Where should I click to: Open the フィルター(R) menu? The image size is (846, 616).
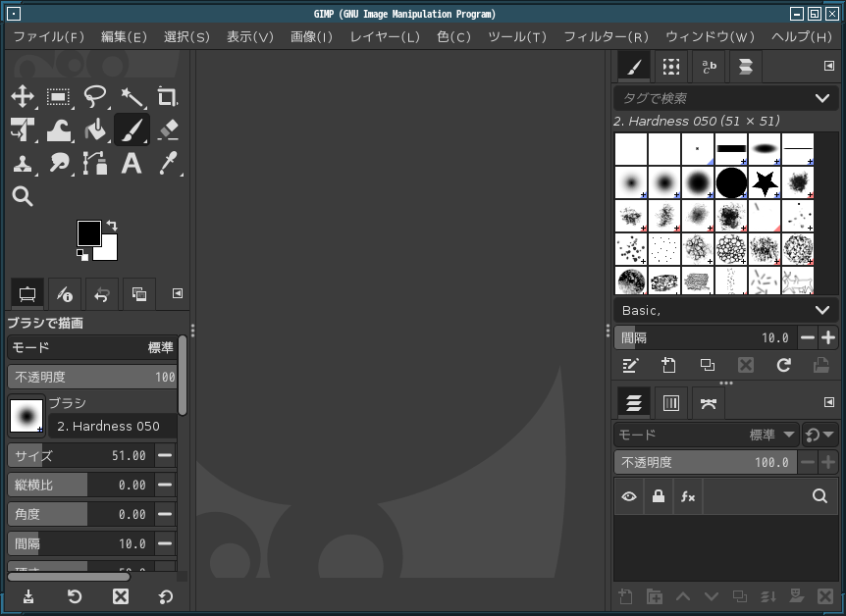(606, 36)
